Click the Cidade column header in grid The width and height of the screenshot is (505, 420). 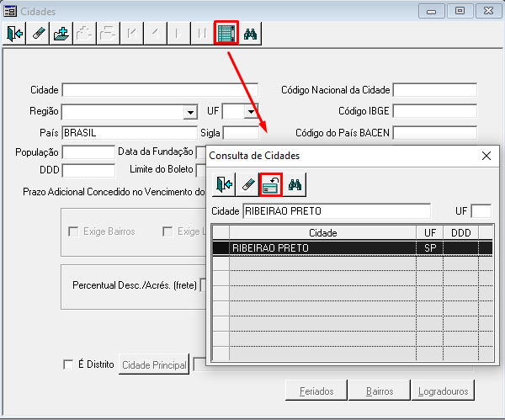coord(322,232)
